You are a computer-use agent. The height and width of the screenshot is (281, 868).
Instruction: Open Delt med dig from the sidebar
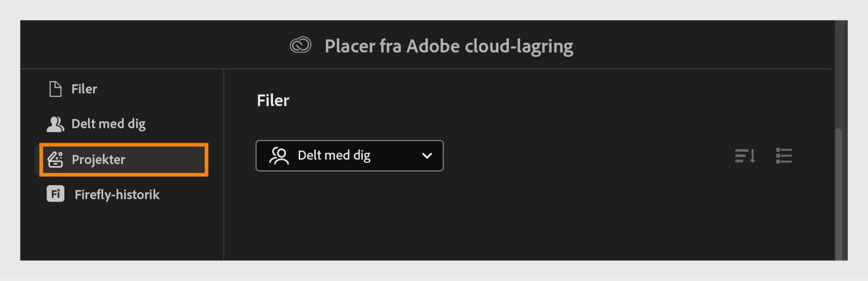(x=108, y=123)
